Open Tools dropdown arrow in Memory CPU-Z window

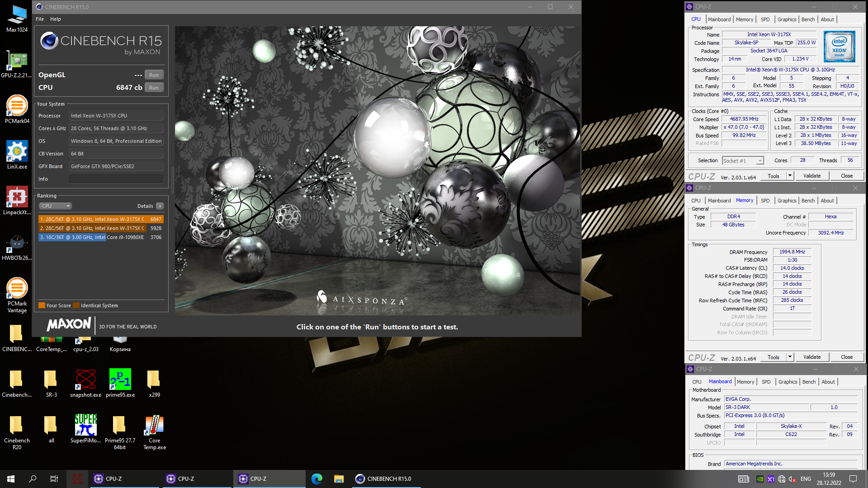click(x=790, y=357)
